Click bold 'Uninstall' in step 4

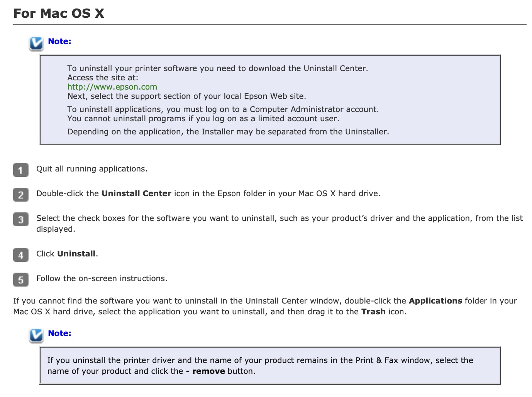click(76, 254)
